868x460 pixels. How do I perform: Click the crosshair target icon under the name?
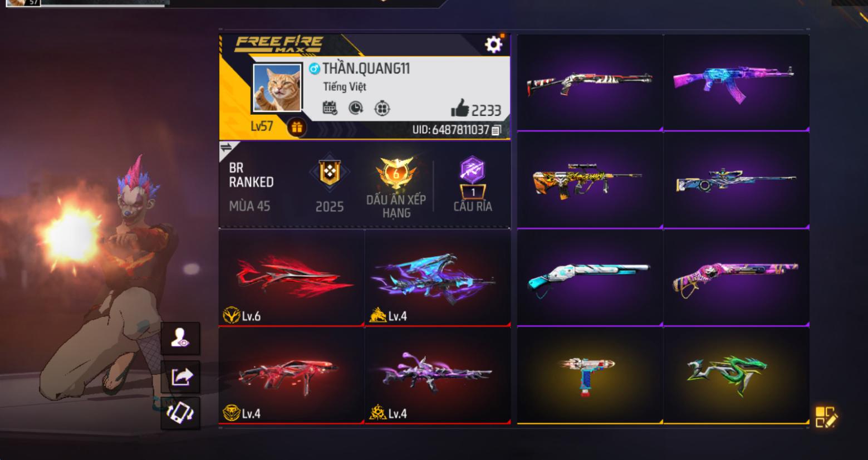point(382,108)
